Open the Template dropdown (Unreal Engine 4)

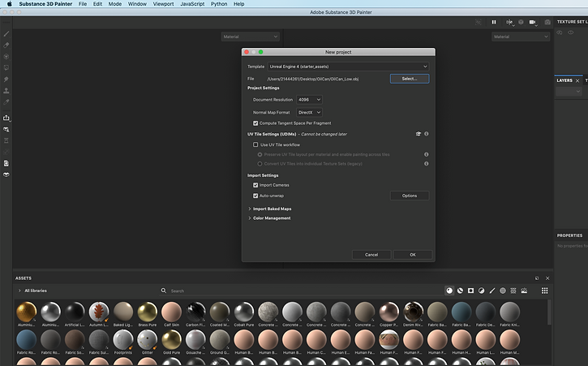[349, 67]
